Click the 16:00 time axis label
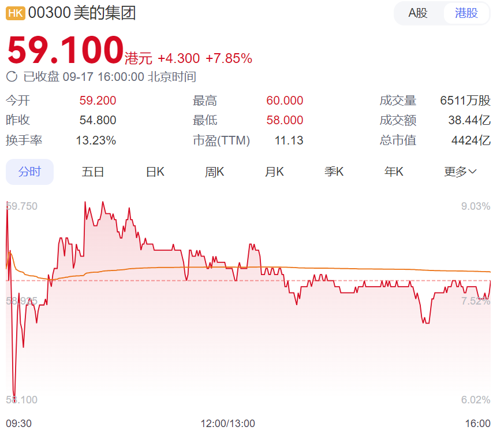The height and width of the screenshot is (434, 504). tap(478, 424)
